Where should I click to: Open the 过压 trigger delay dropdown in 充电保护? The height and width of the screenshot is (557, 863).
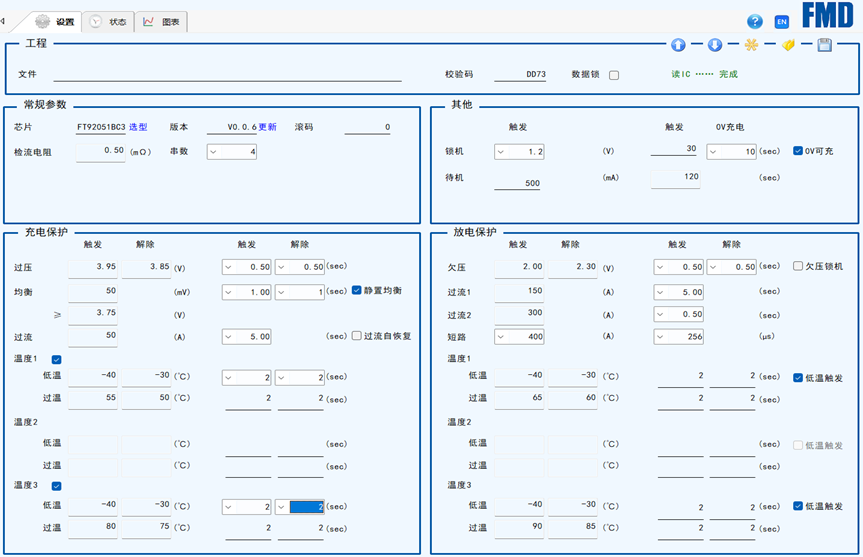pos(247,267)
